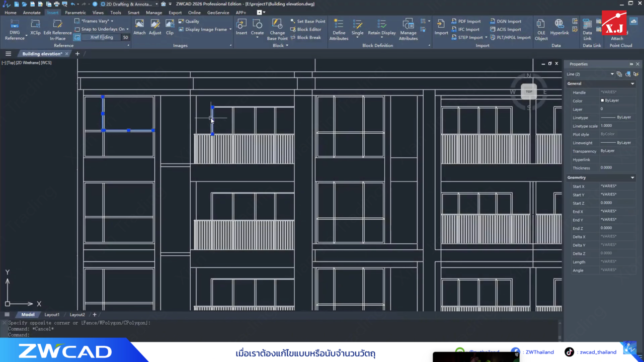This screenshot has width=644, height=362.
Task: Expand the Single attribute dropdown
Action: pos(357,37)
